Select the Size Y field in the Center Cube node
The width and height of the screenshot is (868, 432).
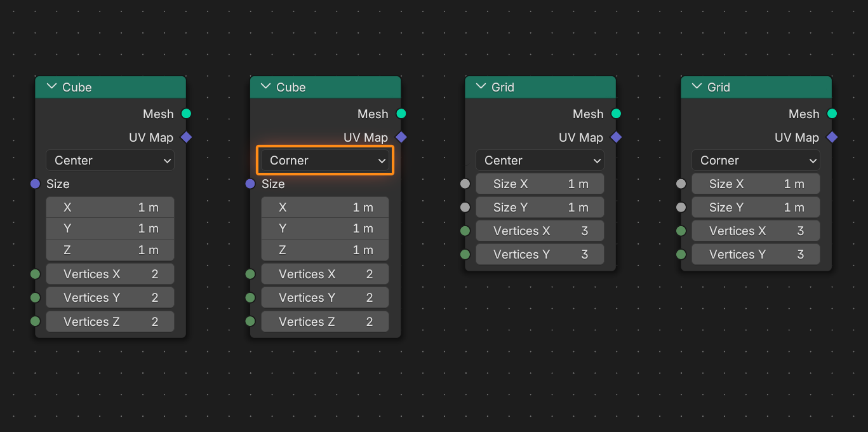pos(110,229)
